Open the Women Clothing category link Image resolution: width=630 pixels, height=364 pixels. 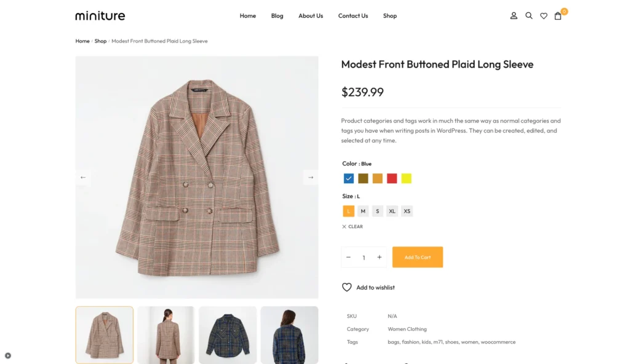click(x=407, y=329)
